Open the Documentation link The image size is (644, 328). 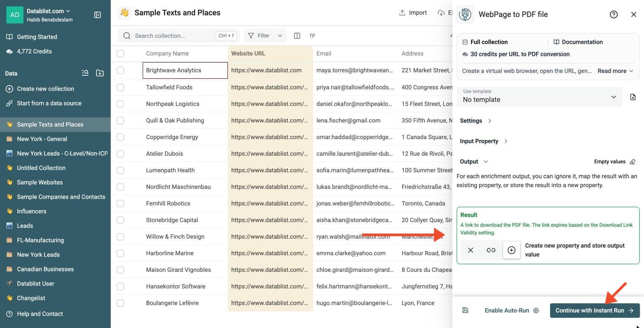[x=578, y=42]
